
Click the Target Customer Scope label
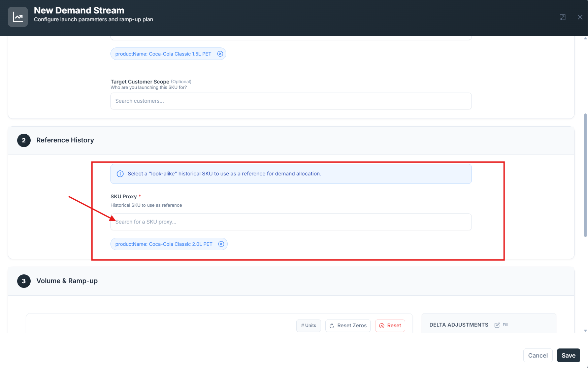140,82
